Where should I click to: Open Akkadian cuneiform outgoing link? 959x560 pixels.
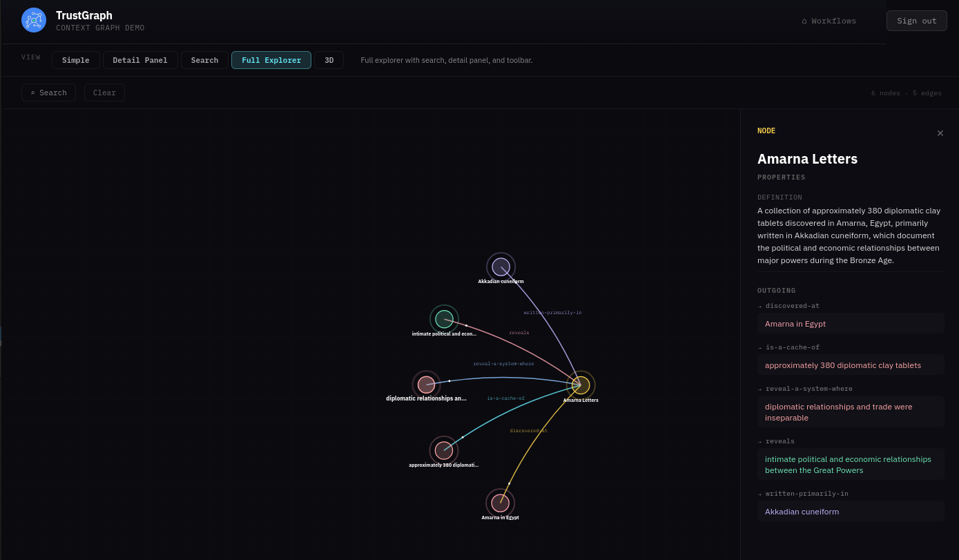tap(851, 511)
